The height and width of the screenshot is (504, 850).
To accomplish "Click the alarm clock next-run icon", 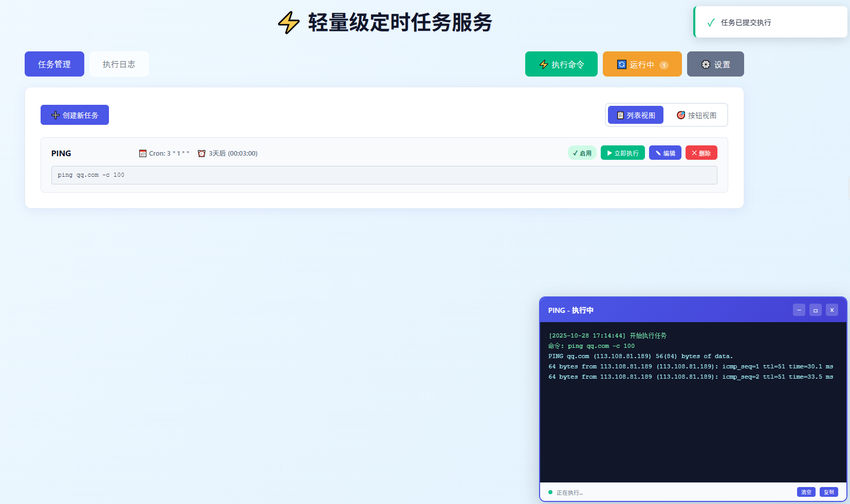I will coord(202,154).
